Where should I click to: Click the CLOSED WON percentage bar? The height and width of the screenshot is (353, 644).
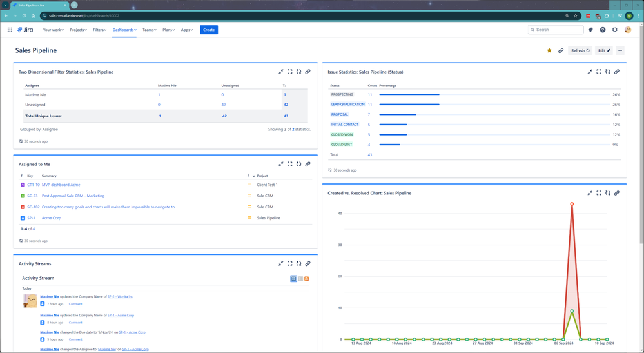pyautogui.click(x=494, y=134)
